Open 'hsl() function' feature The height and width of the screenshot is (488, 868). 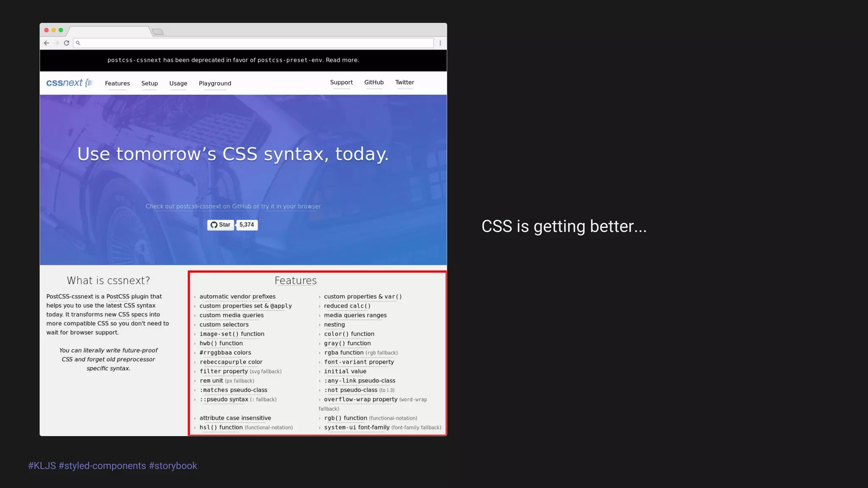click(x=221, y=427)
